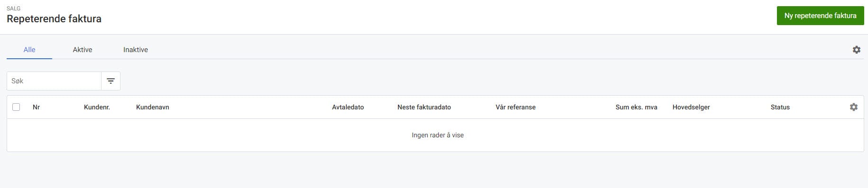Tick the select-all rows checkbox
Screen dimensions: 868x188
[16, 107]
